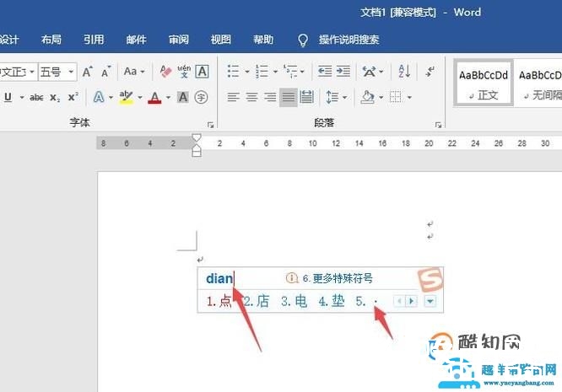The image size is (562, 392).
Task: Open borders dropdown arrow
Action: click(x=409, y=98)
